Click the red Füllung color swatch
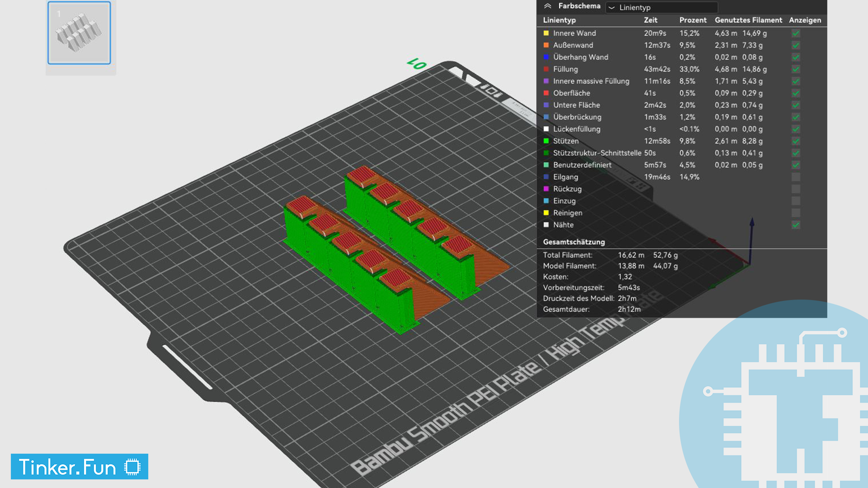The image size is (868, 488). pyautogui.click(x=546, y=69)
